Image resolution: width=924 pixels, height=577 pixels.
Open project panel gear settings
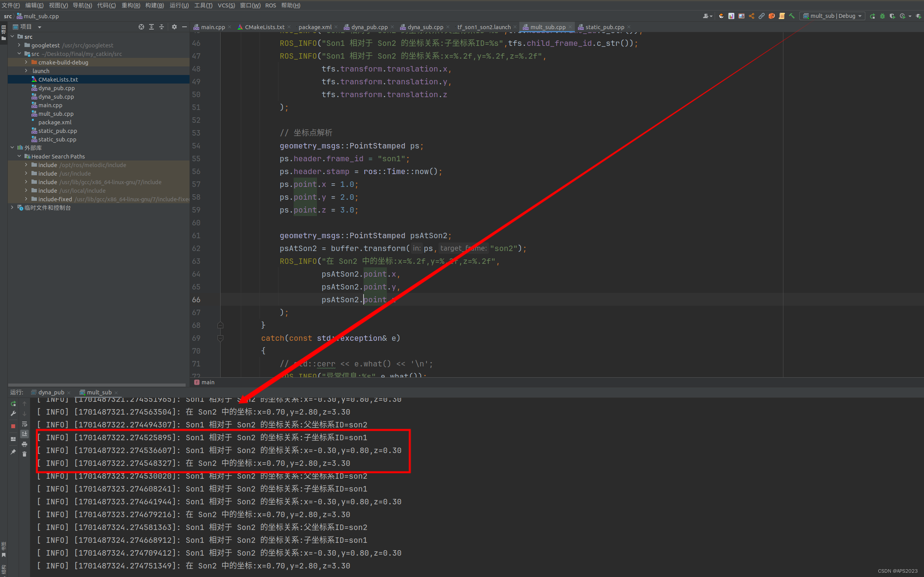tap(174, 27)
